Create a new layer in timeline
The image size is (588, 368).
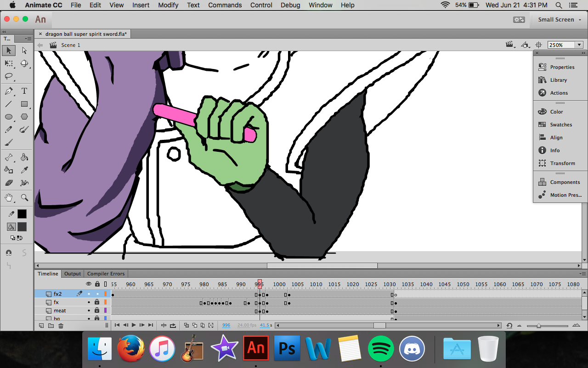[41, 326]
